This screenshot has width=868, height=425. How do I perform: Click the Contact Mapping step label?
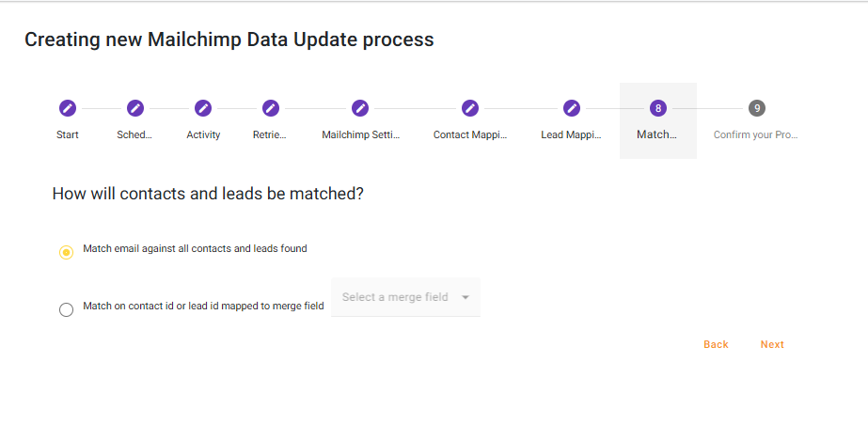(x=470, y=135)
